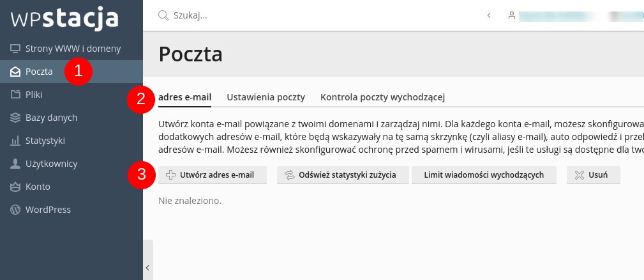Click Odśwież statystyki zużycia button
The image size is (644, 280).
(343, 175)
